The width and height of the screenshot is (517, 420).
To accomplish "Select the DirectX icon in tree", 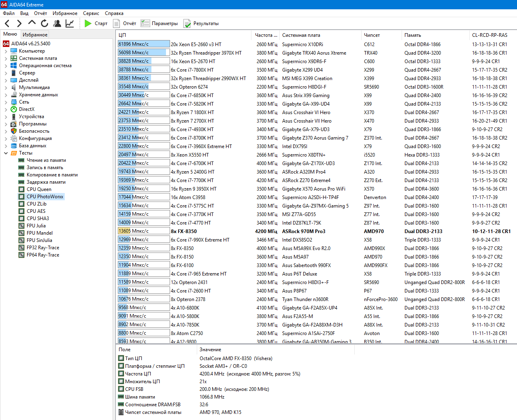I will pyautogui.click(x=14, y=109).
